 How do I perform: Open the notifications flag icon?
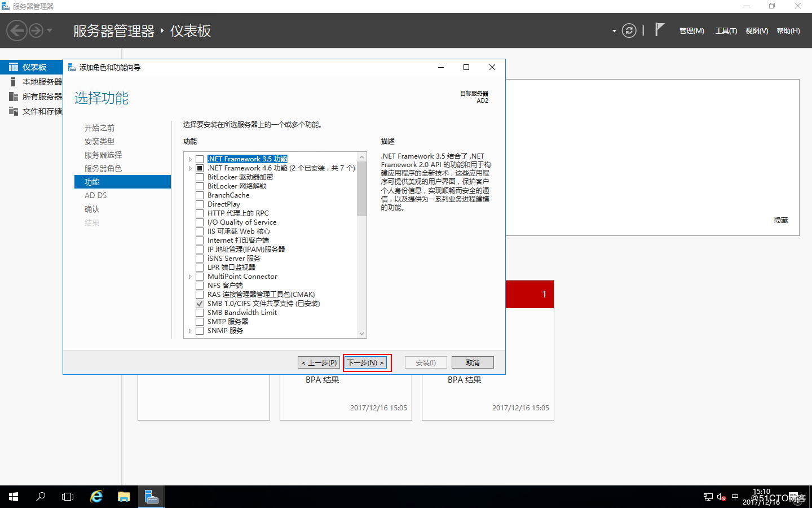point(659,29)
